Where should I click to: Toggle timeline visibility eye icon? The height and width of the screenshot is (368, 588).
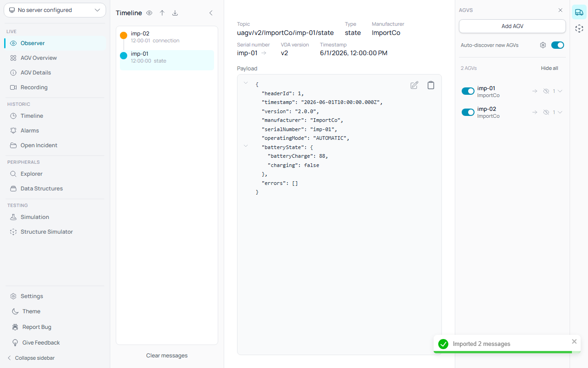[149, 13]
